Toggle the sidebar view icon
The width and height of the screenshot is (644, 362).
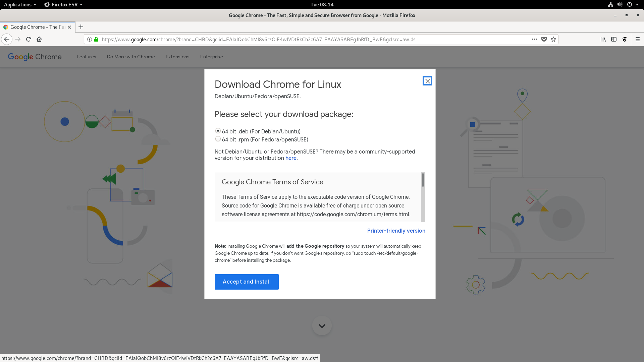coord(614,39)
